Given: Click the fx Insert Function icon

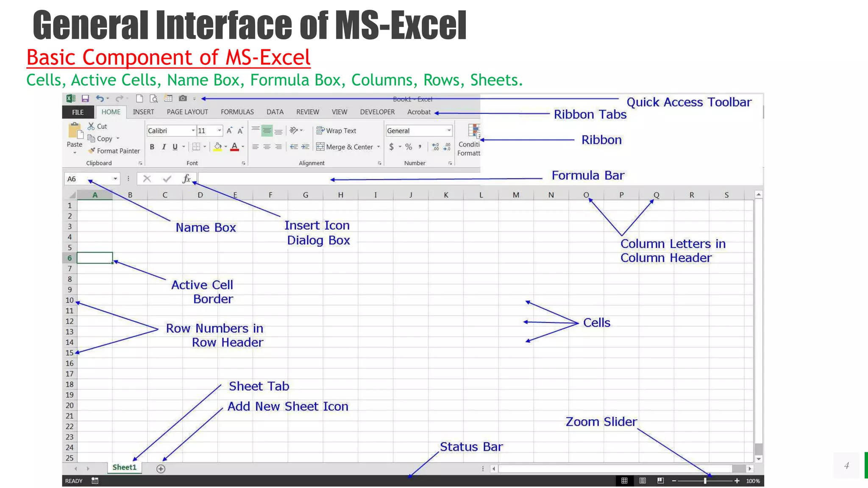Looking at the screenshot, I should (186, 179).
